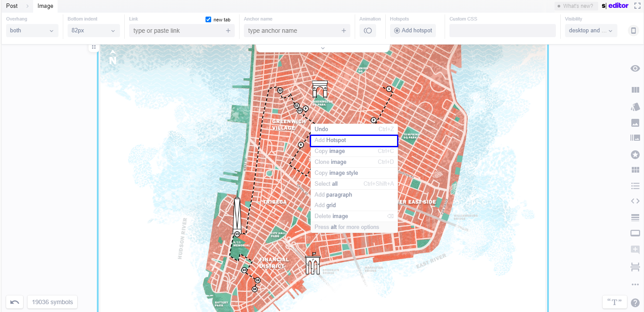This screenshot has height=312, width=644.
Task: Click the Add hotspot toolbar button
Action: point(413,31)
